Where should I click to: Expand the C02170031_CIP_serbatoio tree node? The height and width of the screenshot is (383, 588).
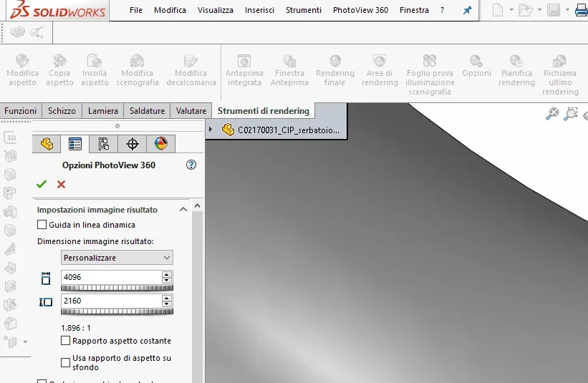coord(211,130)
